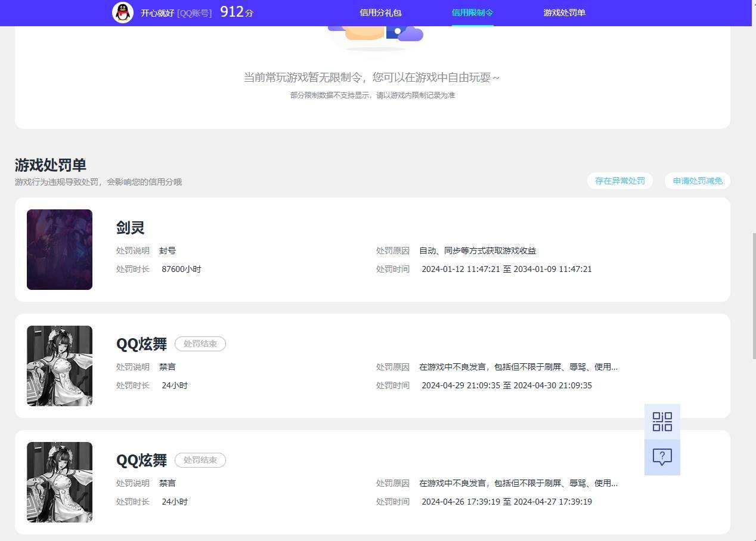Click the 剑灵 punishment title
The height and width of the screenshot is (541, 756).
131,227
